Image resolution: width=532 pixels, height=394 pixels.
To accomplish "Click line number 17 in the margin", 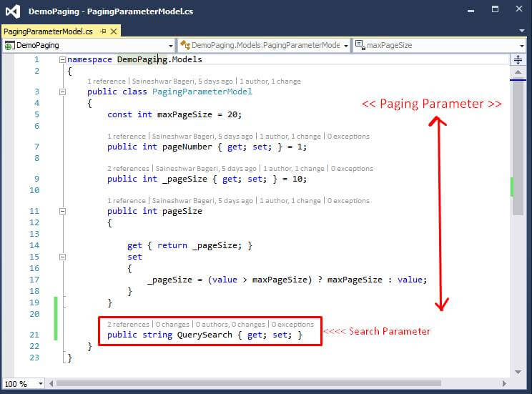I will 34,280.
